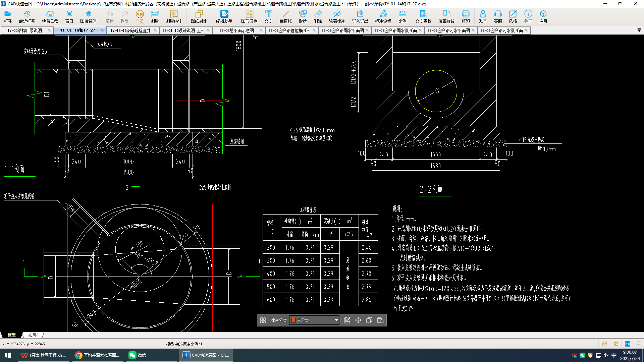
Task: Click the volume icon in system tray
Action: tap(606, 355)
